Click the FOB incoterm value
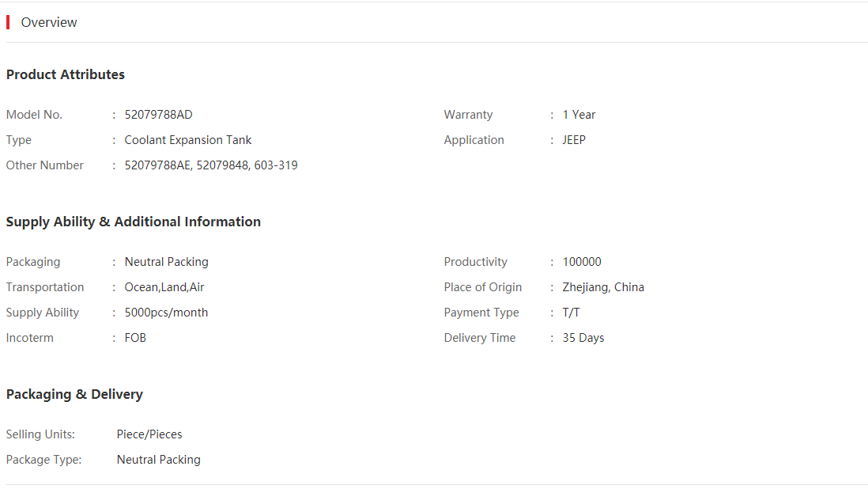 pos(135,338)
